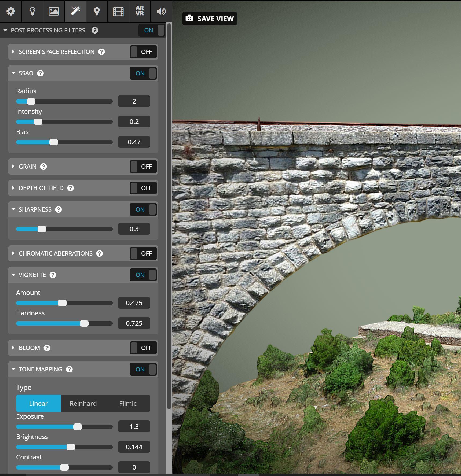Click the help icon next to SSAO

tap(40, 73)
